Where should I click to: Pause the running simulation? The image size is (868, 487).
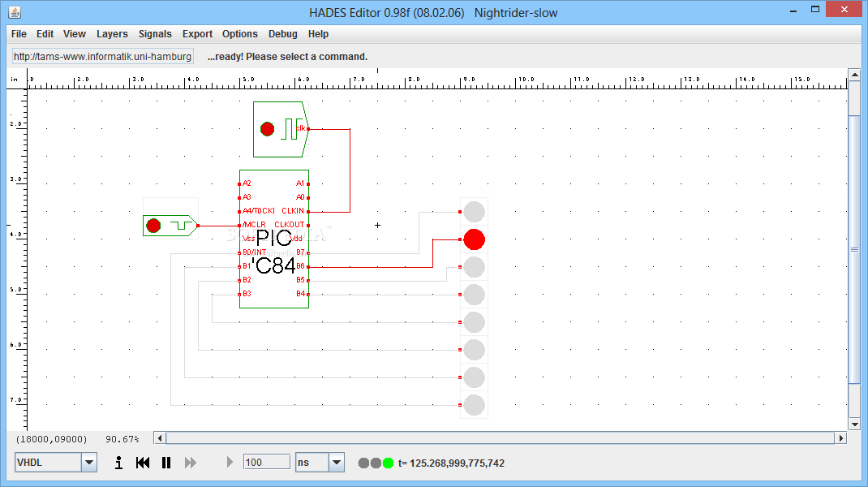click(166, 463)
